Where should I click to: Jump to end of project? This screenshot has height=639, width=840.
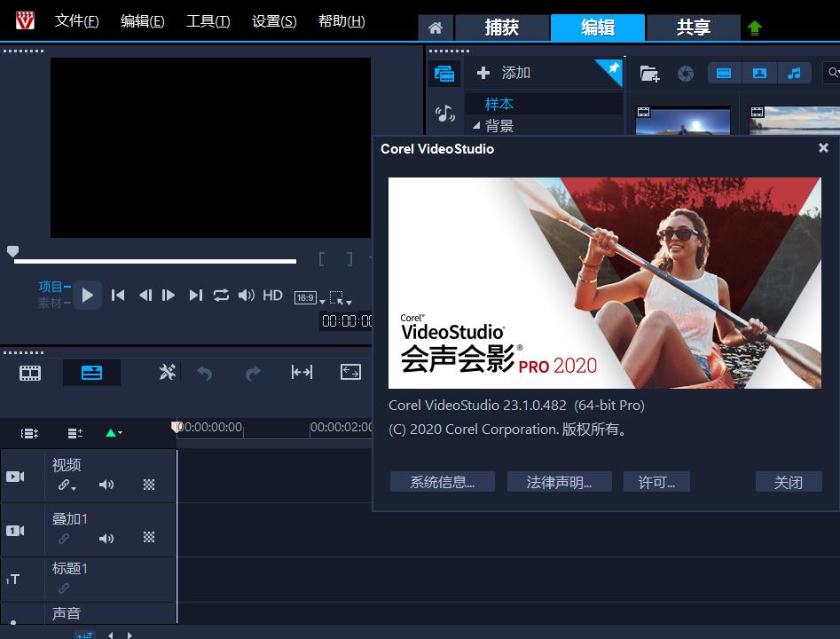[195, 296]
